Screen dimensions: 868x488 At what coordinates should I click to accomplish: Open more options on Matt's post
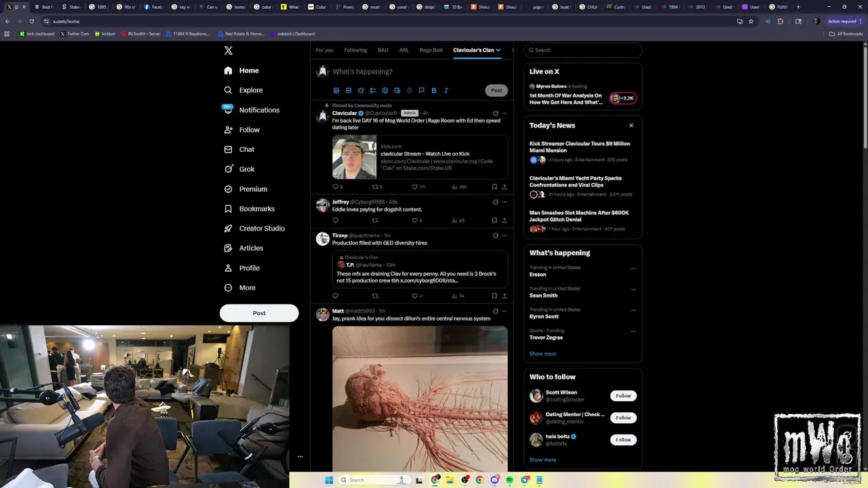click(x=504, y=311)
